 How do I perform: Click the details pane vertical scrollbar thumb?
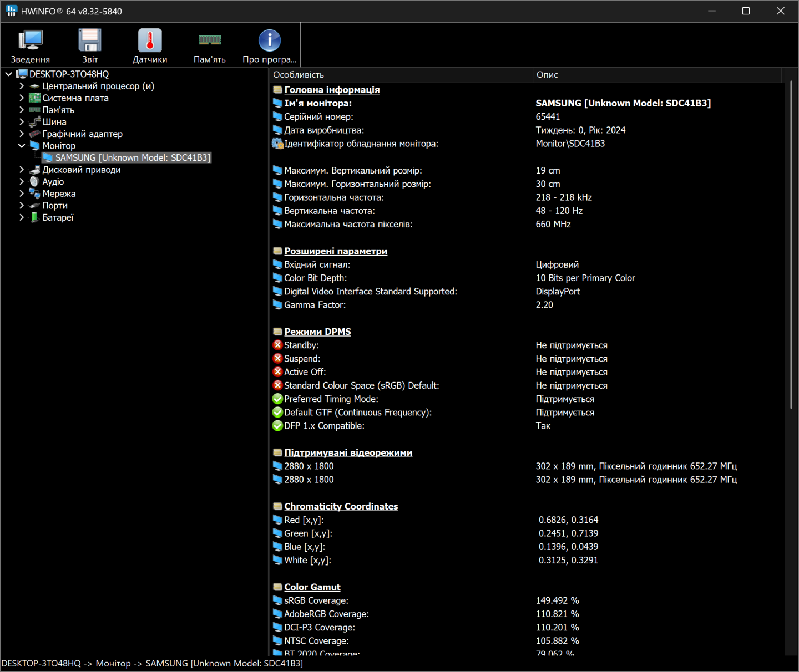(x=791, y=246)
